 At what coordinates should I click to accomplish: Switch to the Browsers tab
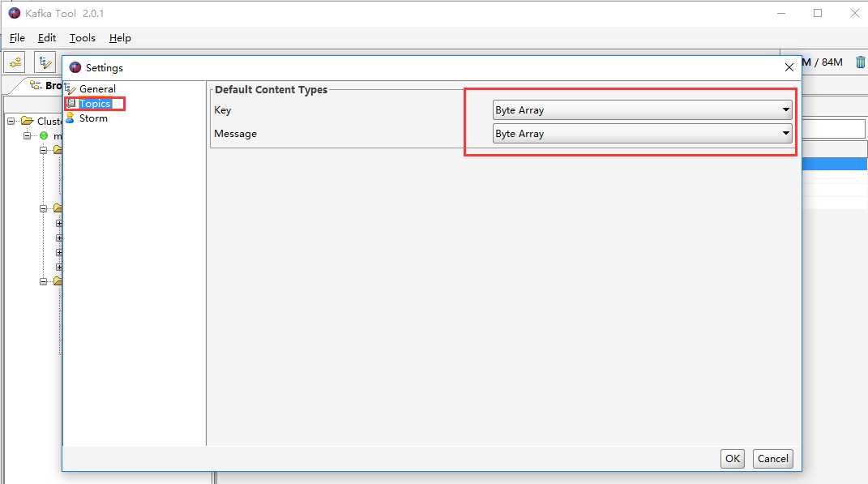[x=46, y=85]
